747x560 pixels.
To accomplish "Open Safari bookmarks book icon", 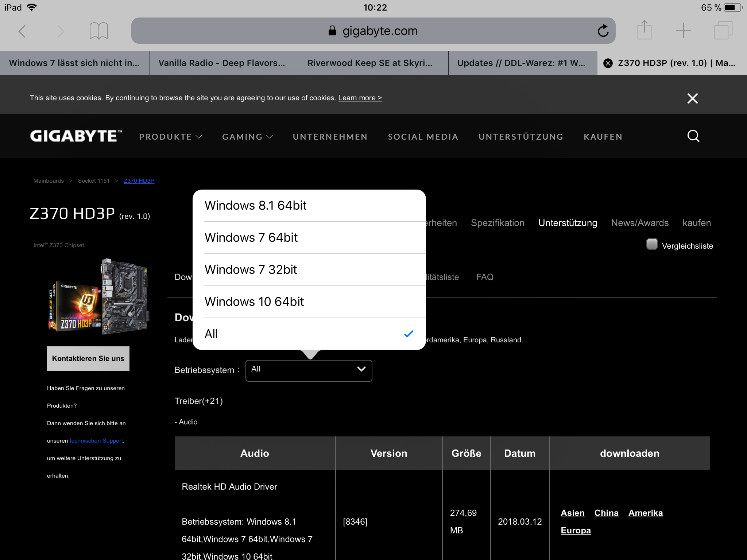I will (98, 31).
